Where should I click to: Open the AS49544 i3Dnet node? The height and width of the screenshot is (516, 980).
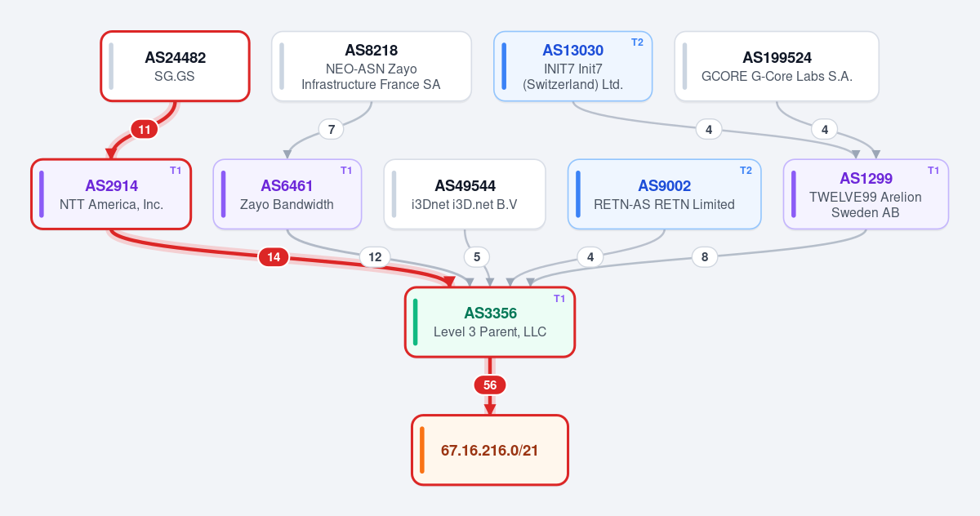[x=465, y=194]
